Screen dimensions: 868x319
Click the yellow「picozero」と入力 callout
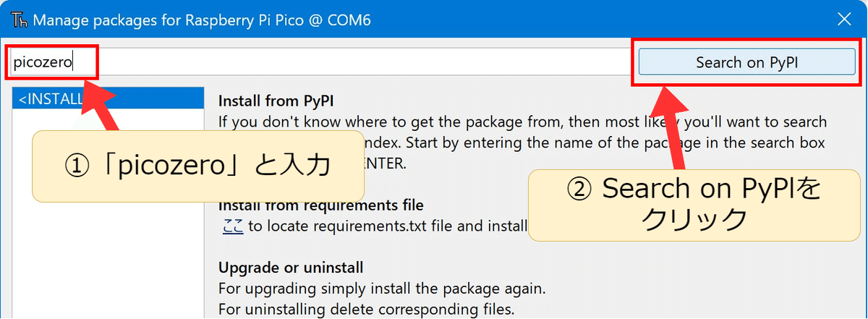click(x=197, y=166)
